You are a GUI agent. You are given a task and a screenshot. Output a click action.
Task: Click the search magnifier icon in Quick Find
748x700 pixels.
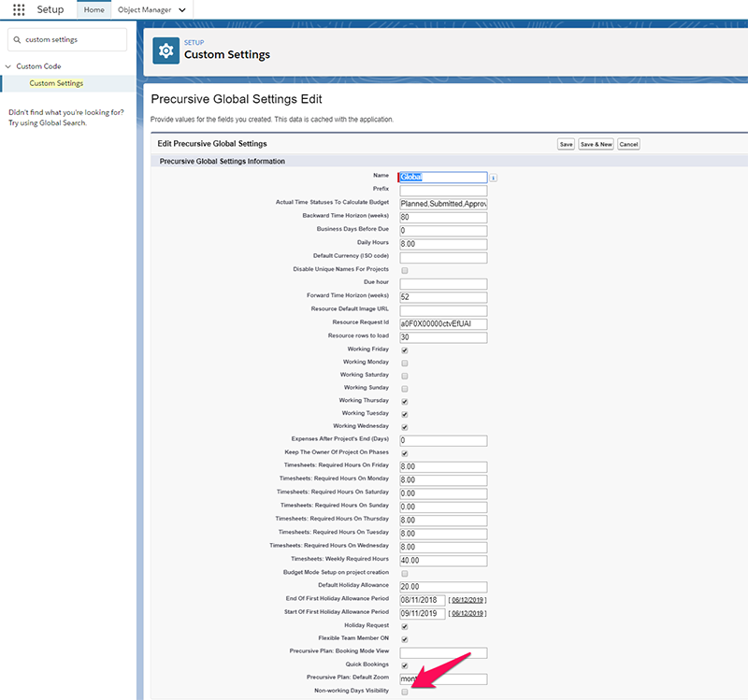[x=17, y=39]
